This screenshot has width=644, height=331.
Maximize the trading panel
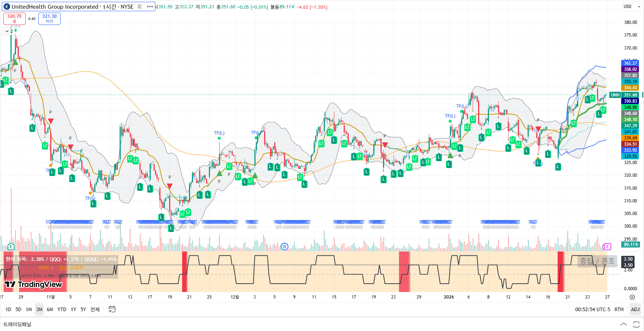[636, 324]
